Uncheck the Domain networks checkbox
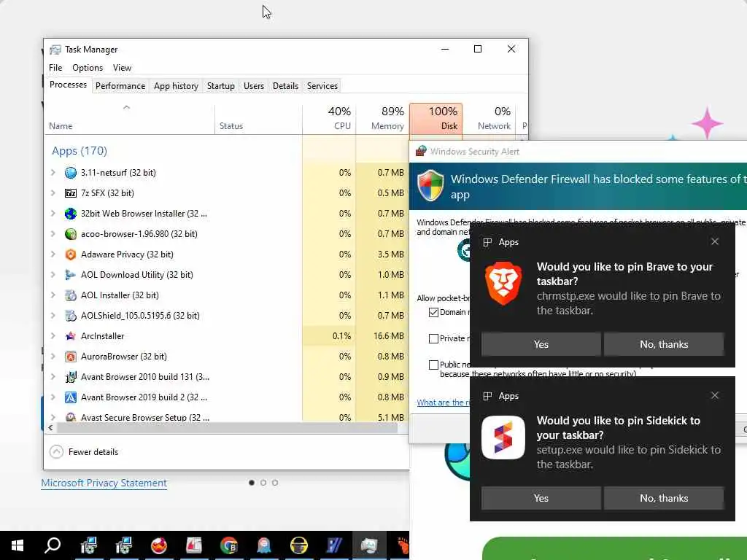The width and height of the screenshot is (747, 560). (x=433, y=312)
